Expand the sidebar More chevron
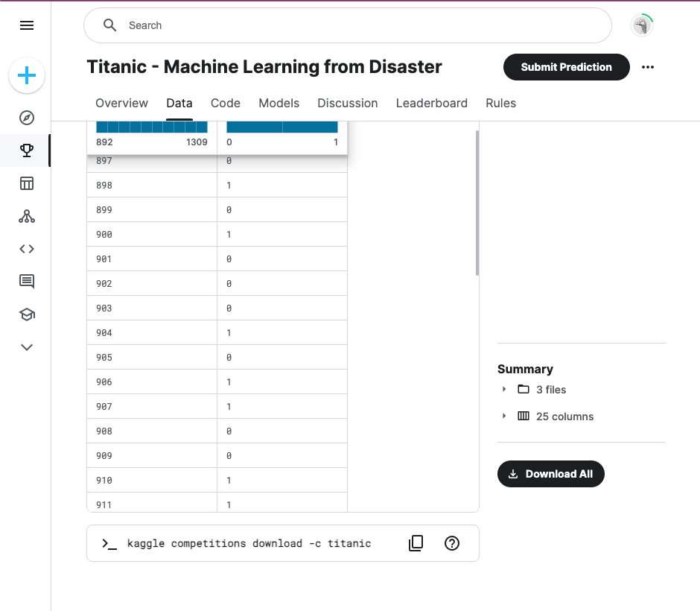 coord(27,347)
